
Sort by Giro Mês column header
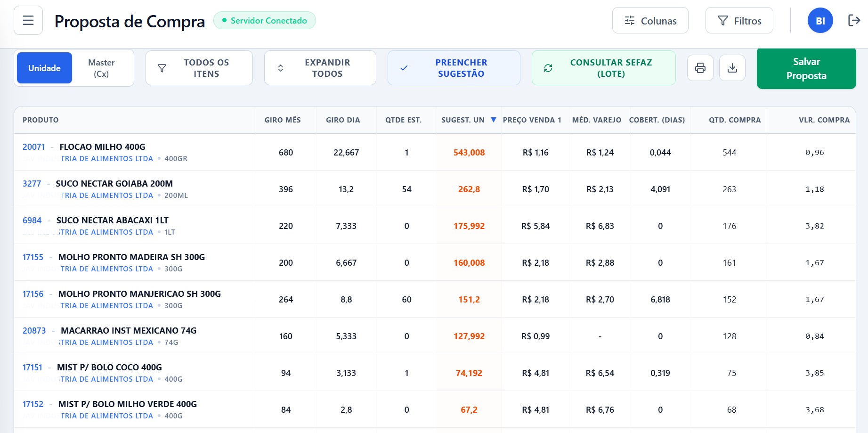point(283,120)
